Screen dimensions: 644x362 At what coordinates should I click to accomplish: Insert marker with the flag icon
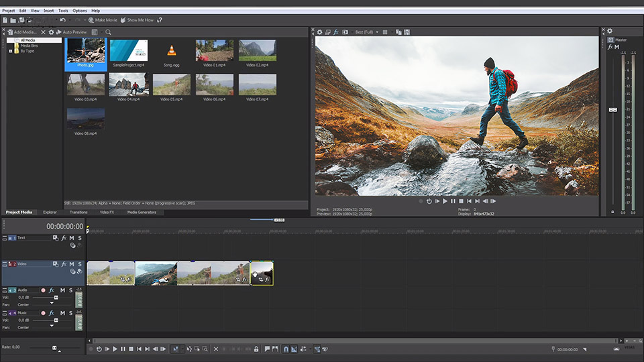point(268,349)
